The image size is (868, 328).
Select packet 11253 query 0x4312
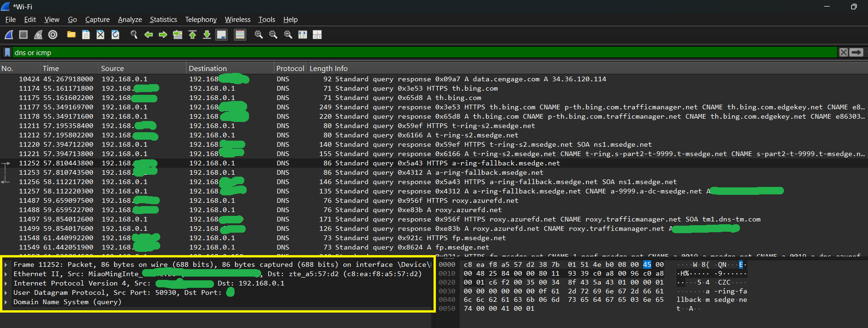pos(434,172)
